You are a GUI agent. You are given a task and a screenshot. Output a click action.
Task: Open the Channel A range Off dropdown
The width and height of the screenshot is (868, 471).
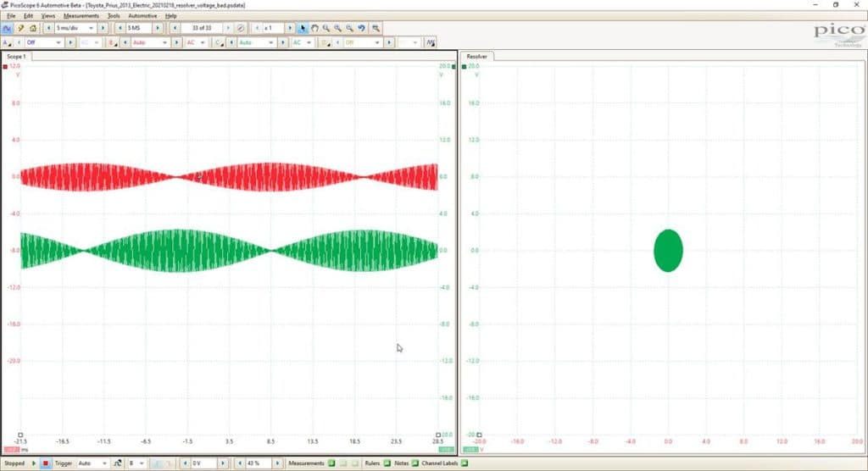point(44,42)
